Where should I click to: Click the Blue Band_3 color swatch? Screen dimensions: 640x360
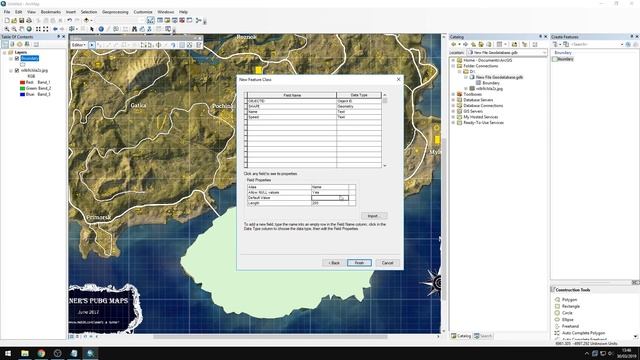22,94
